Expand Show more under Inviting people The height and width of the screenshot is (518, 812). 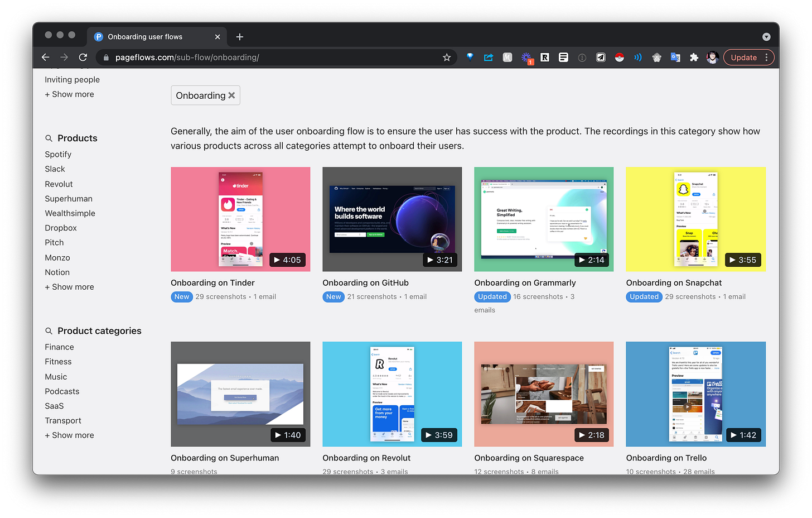(70, 94)
